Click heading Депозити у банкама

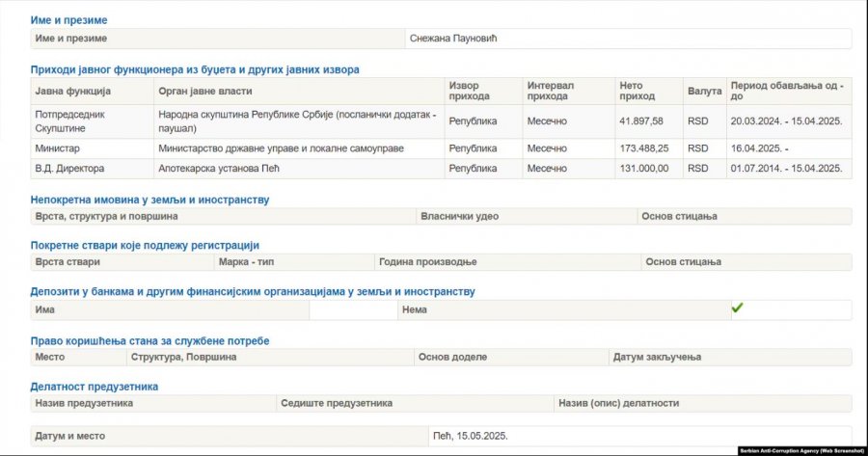253,292
